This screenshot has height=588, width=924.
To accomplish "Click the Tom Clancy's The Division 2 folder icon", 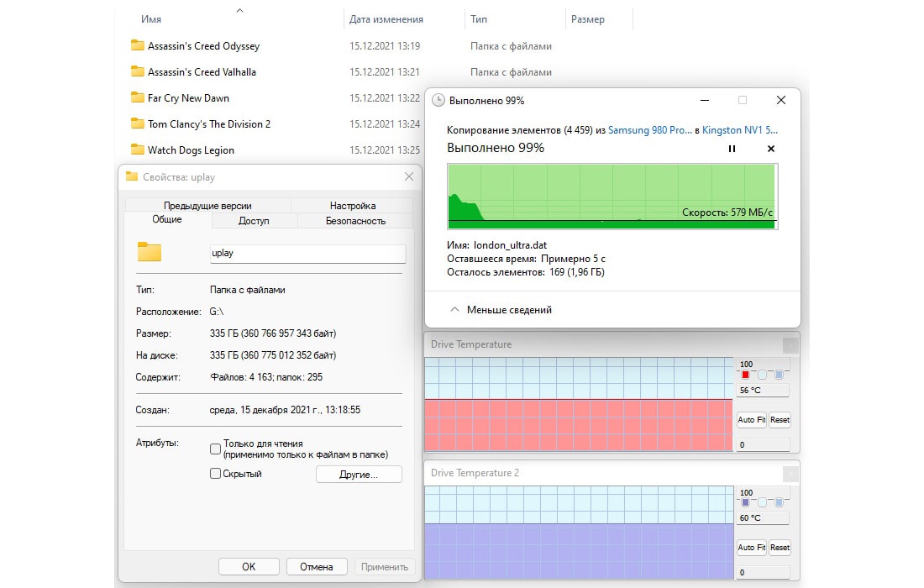I will [138, 124].
